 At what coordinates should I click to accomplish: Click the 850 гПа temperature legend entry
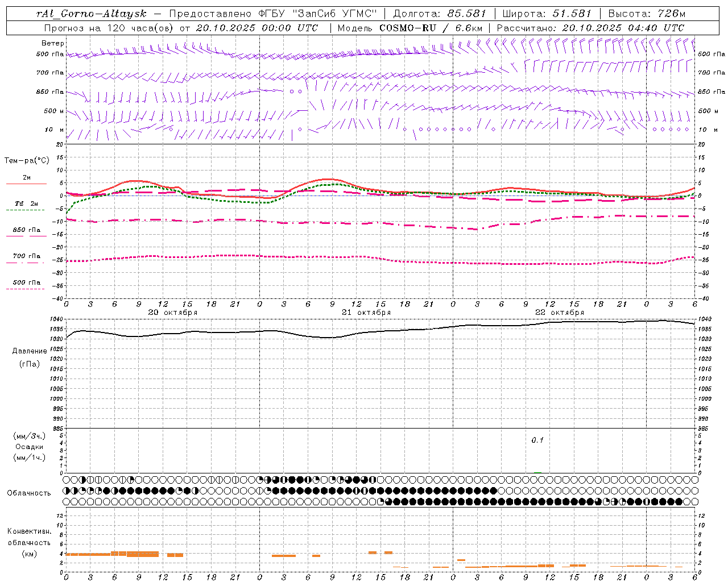[26, 230]
